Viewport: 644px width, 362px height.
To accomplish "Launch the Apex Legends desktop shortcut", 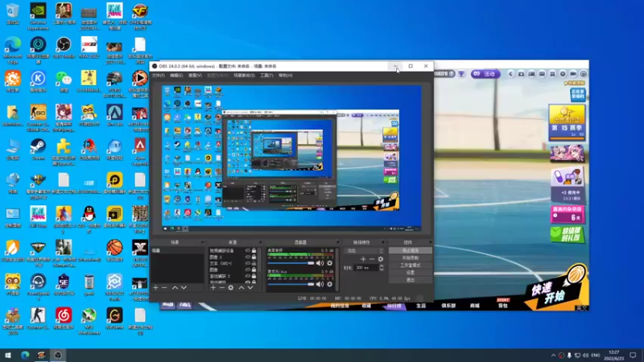I will [x=139, y=152].
